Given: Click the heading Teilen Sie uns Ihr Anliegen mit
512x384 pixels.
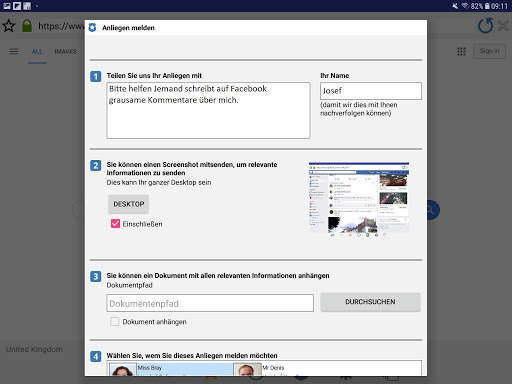Looking at the screenshot, I should coord(154,76).
